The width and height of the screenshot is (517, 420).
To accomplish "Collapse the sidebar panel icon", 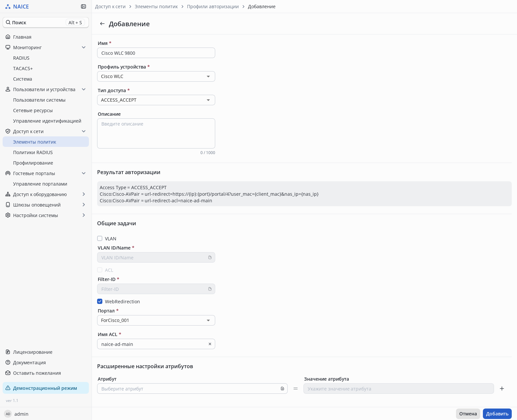I will tap(84, 7).
